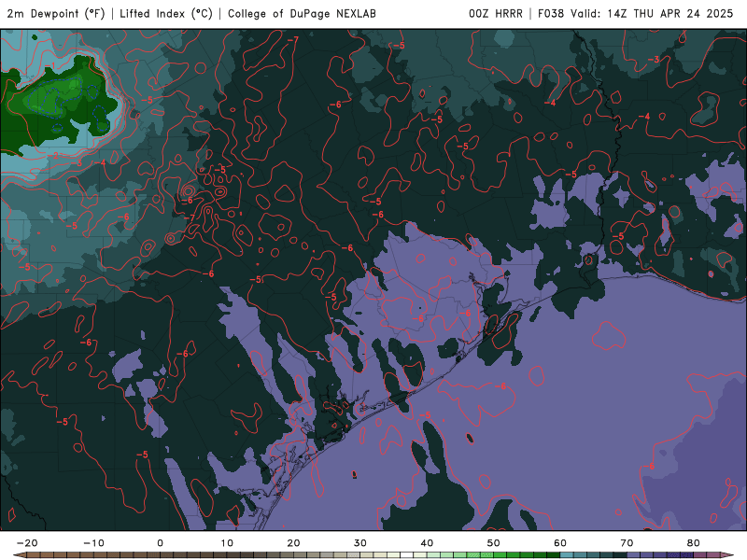Click the -20 label on the color scale

tap(27, 543)
